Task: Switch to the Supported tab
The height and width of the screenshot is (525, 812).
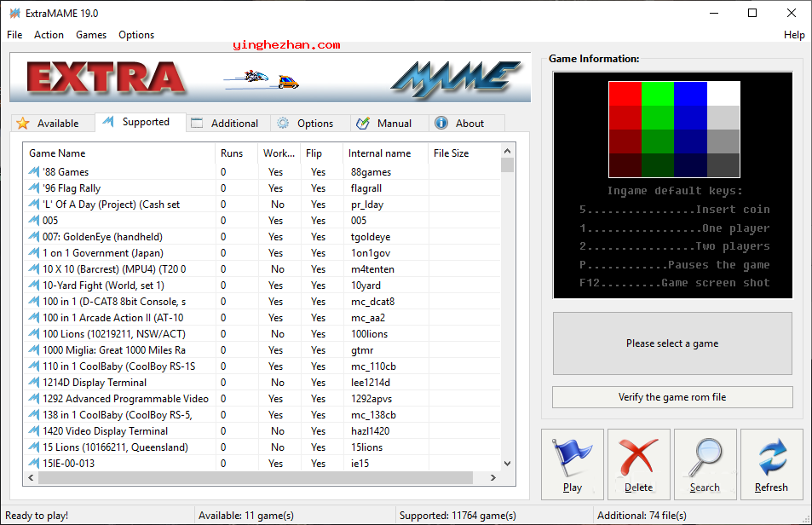Action: pos(140,122)
